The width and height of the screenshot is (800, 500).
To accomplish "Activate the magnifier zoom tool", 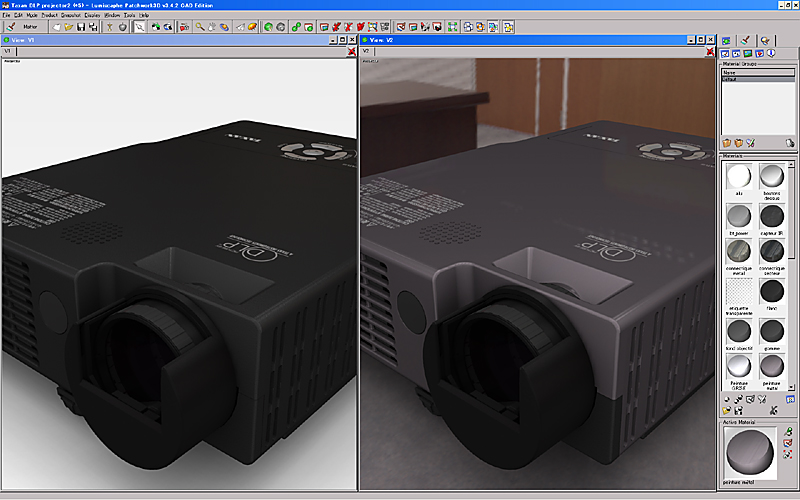I will point(200,26).
